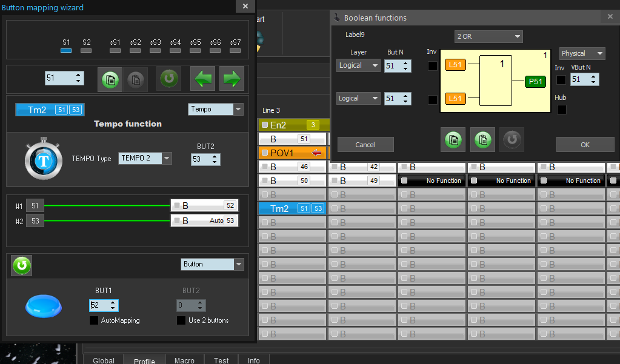Image resolution: width=620 pixels, height=364 pixels.
Task: Enable the AutoMapping checkbox
Action: (94, 320)
